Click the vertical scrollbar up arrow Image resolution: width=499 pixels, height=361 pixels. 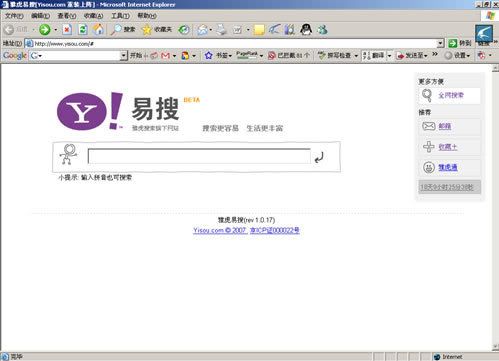click(495, 69)
